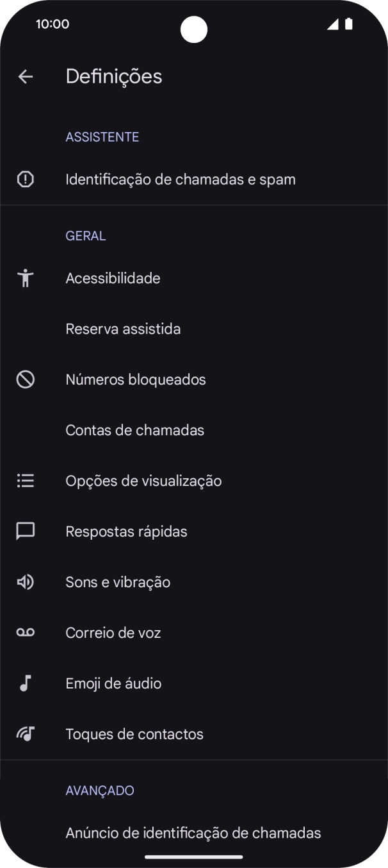388x868 pixels.
Task: Click the Emoji de áudio music note icon
Action: point(25,683)
